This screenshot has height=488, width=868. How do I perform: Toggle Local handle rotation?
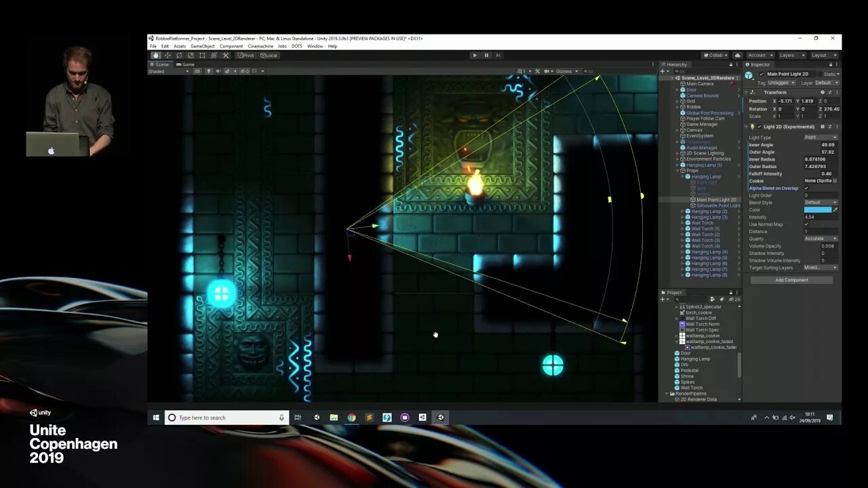coord(269,56)
